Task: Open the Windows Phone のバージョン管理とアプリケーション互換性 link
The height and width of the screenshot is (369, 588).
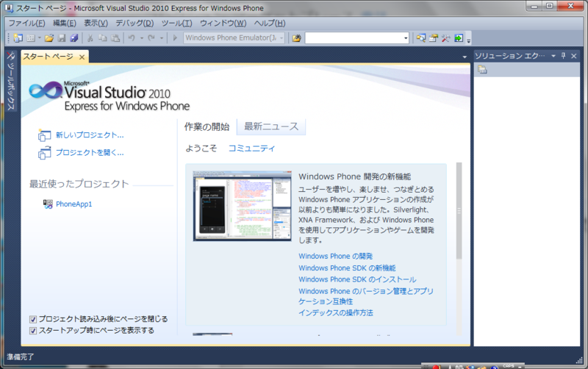Action: 365,296
